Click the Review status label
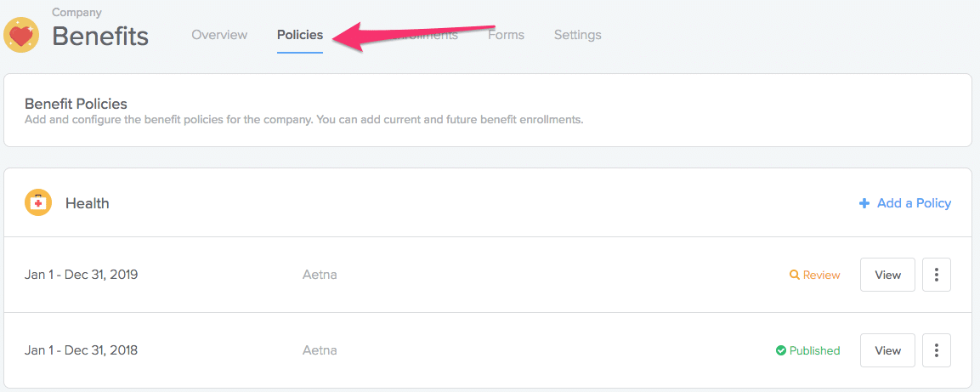 point(821,275)
